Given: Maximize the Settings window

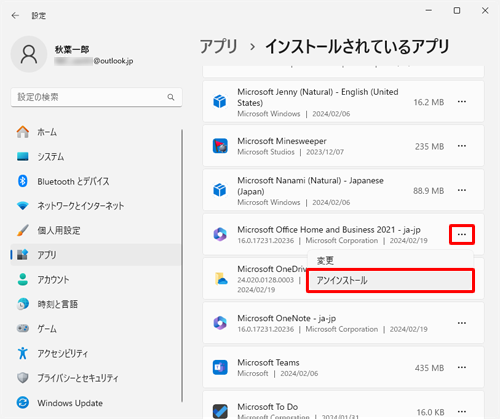Looking at the screenshot, I should pyautogui.click(x=457, y=11).
